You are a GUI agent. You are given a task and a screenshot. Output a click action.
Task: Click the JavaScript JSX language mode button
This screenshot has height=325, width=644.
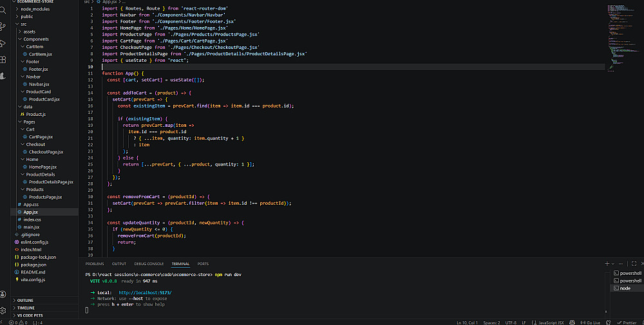[551, 322]
